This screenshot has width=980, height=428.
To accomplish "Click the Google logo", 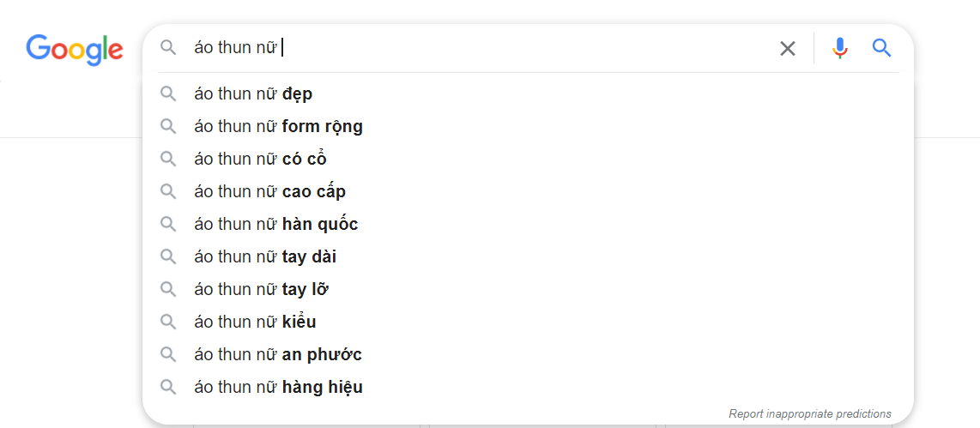I will (x=75, y=49).
